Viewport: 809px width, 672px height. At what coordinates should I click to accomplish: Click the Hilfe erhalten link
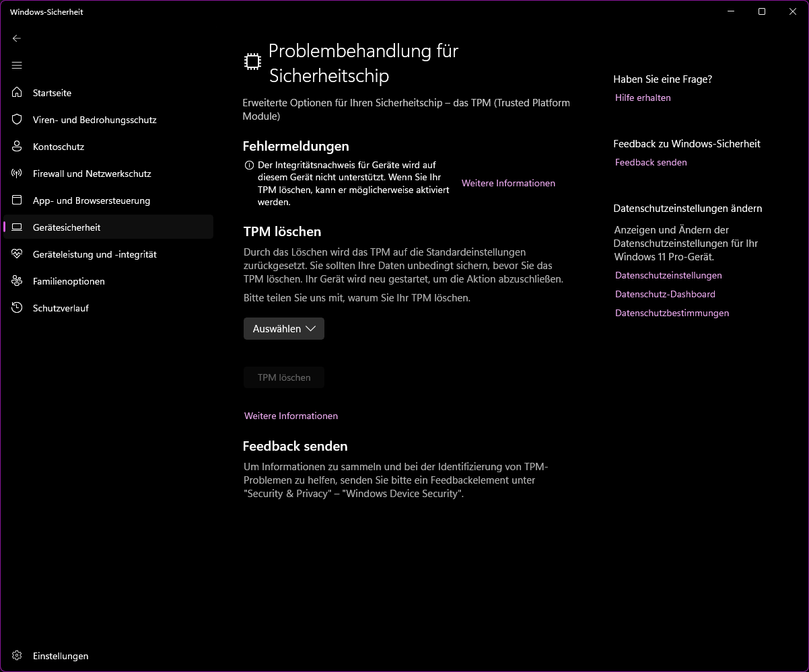tap(643, 98)
